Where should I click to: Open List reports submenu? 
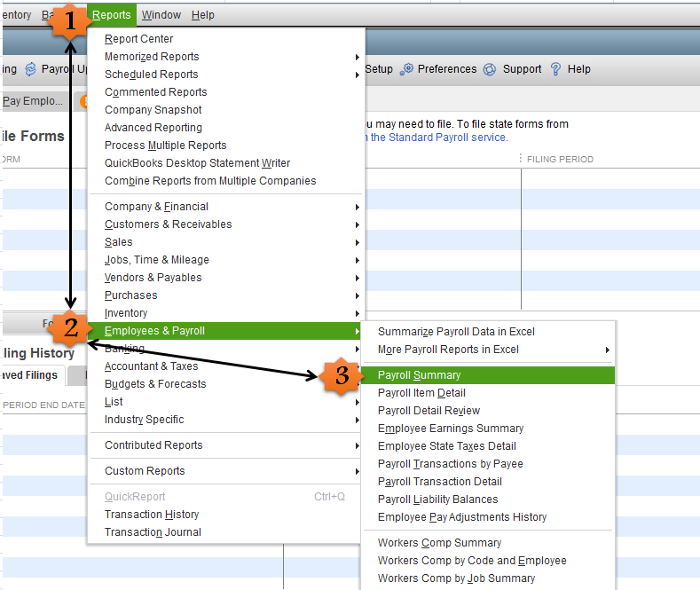coord(114,402)
